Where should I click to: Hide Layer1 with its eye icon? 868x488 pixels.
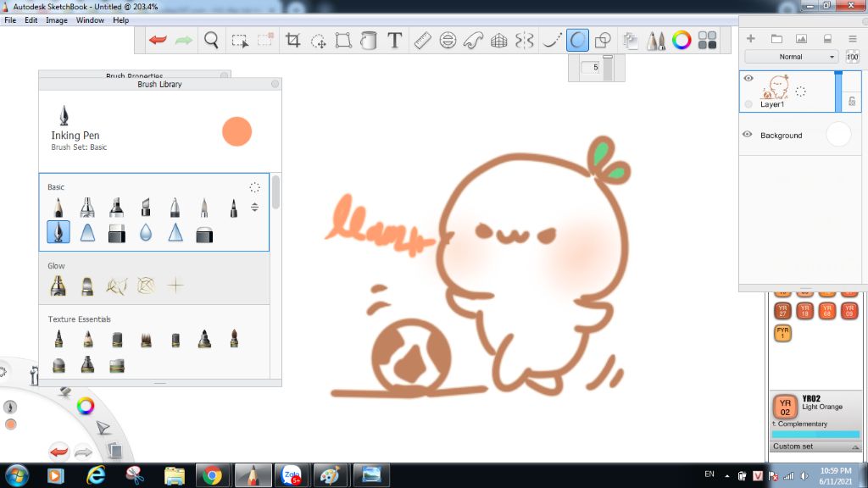(x=748, y=78)
